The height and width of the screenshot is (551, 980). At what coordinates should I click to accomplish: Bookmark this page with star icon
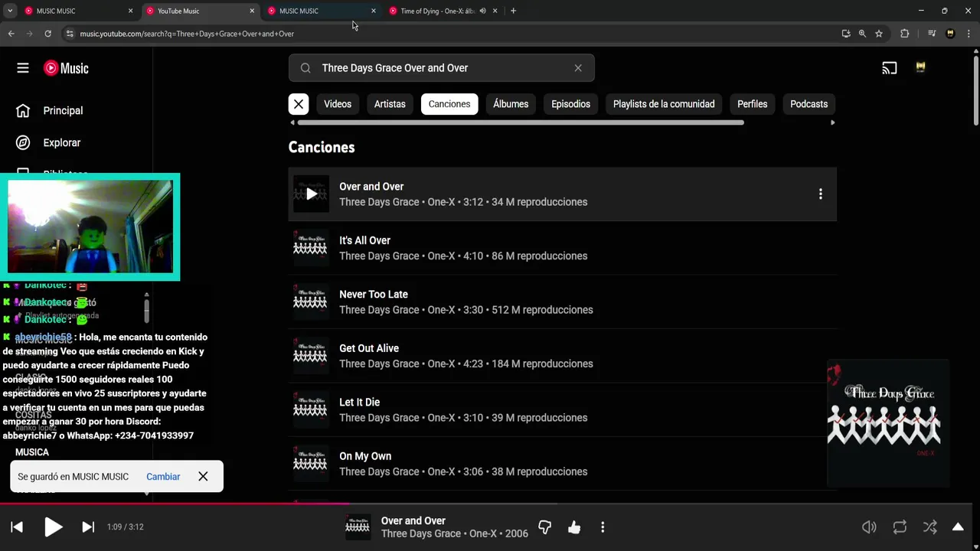click(879, 34)
